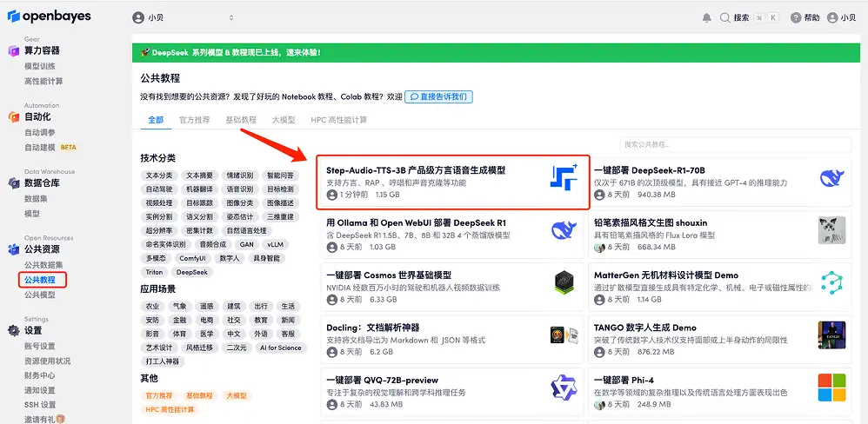Open 模型训练 in the sidebar
Image resolution: width=868 pixels, height=424 pixels.
(40, 66)
